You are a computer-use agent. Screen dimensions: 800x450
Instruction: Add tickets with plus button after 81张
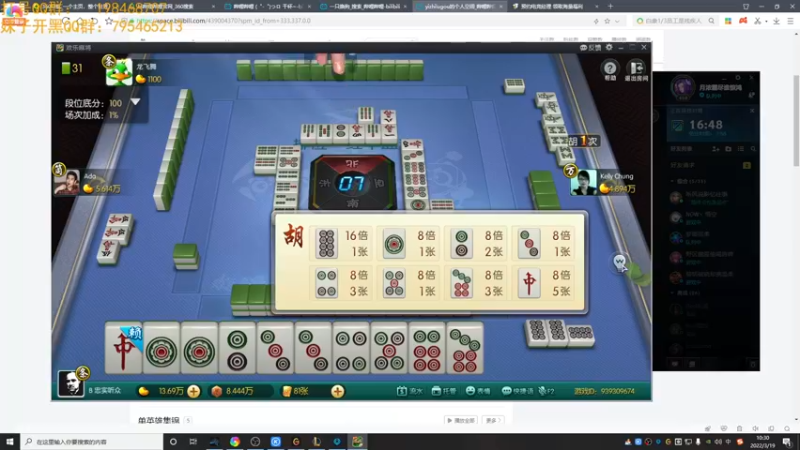click(337, 391)
